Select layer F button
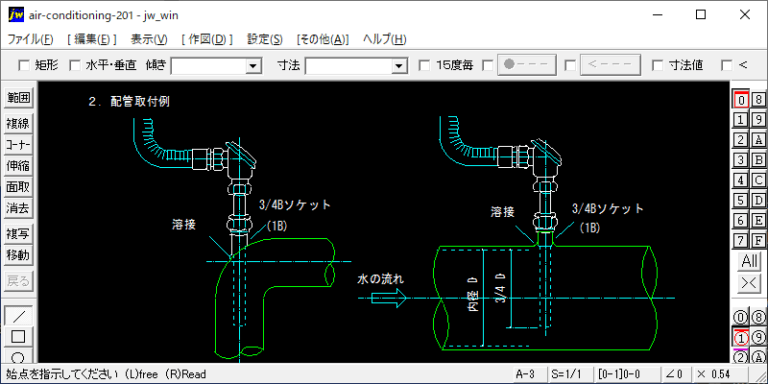Viewport: 768px width, 384px height. click(x=758, y=240)
